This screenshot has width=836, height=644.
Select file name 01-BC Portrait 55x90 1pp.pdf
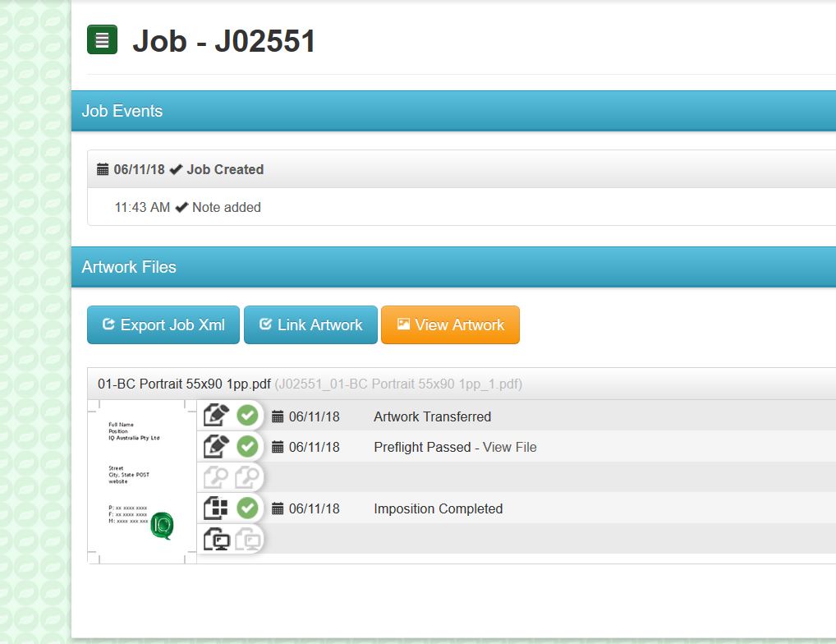[x=184, y=384]
